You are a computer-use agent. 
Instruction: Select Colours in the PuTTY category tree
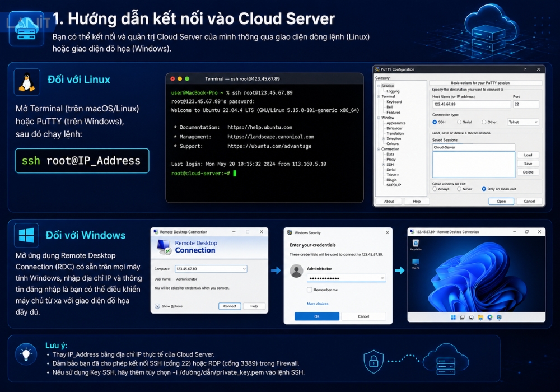click(393, 144)
